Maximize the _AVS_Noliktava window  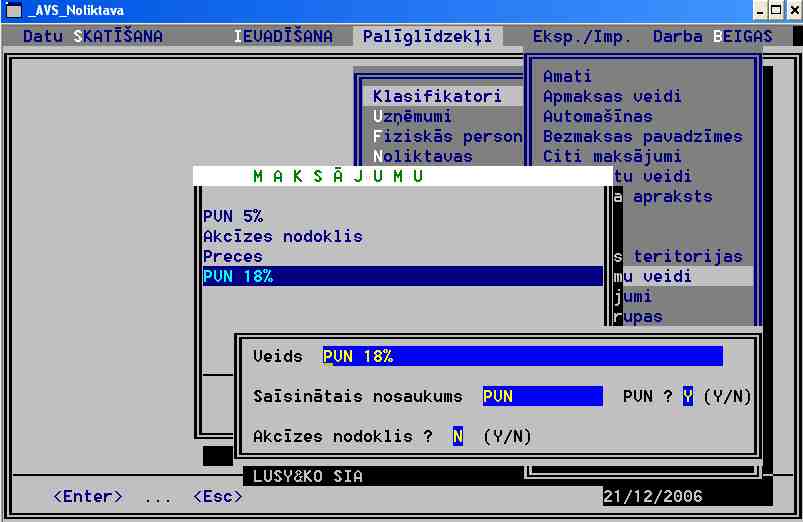[776, 10]
